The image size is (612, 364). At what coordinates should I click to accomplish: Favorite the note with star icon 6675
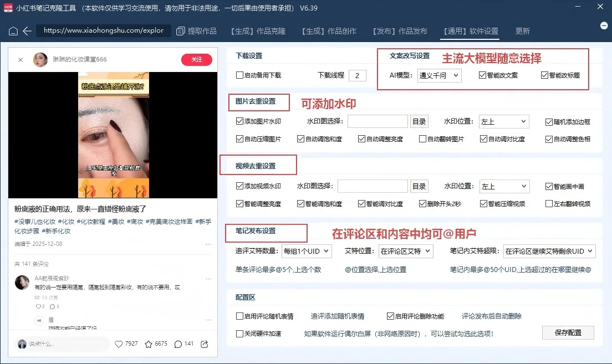pos(149,344)
